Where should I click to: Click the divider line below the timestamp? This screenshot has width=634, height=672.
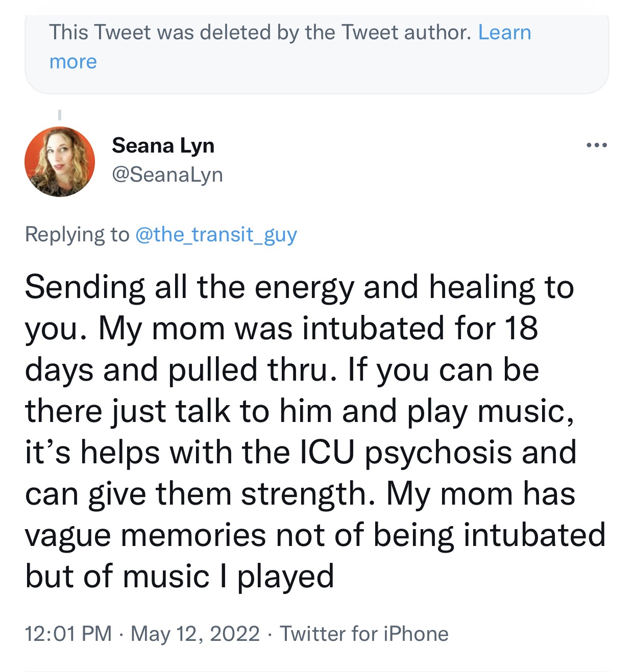tap(316, 671)
